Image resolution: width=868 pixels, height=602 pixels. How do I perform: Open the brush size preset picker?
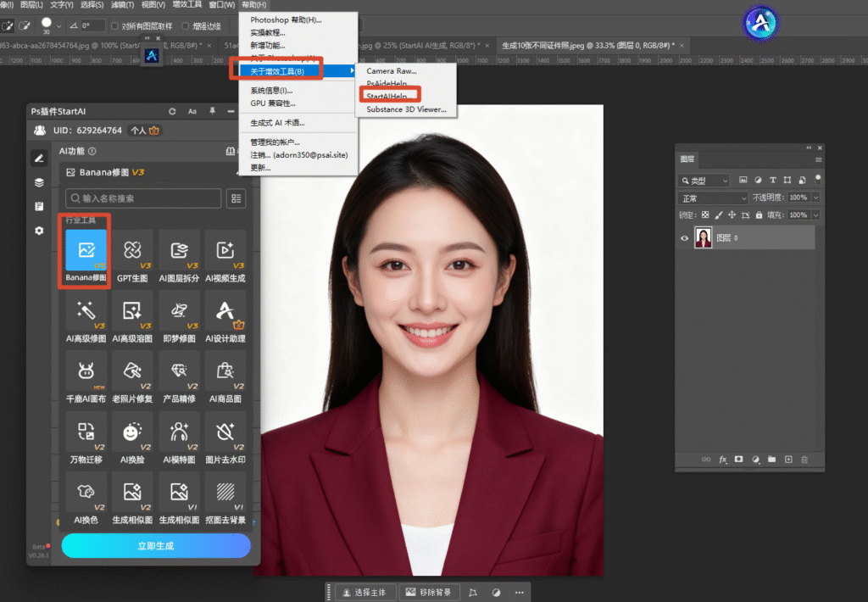click(58, 26)
